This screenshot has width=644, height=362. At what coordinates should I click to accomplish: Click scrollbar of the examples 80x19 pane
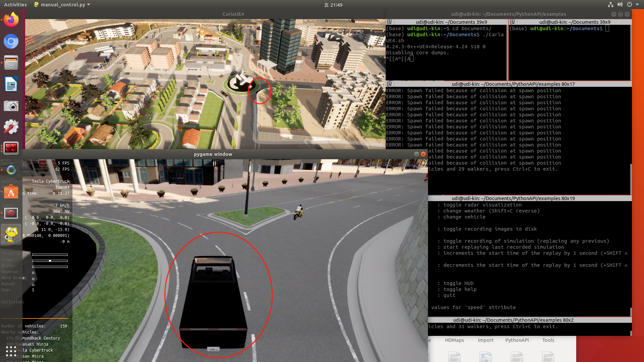pos(631,312)
